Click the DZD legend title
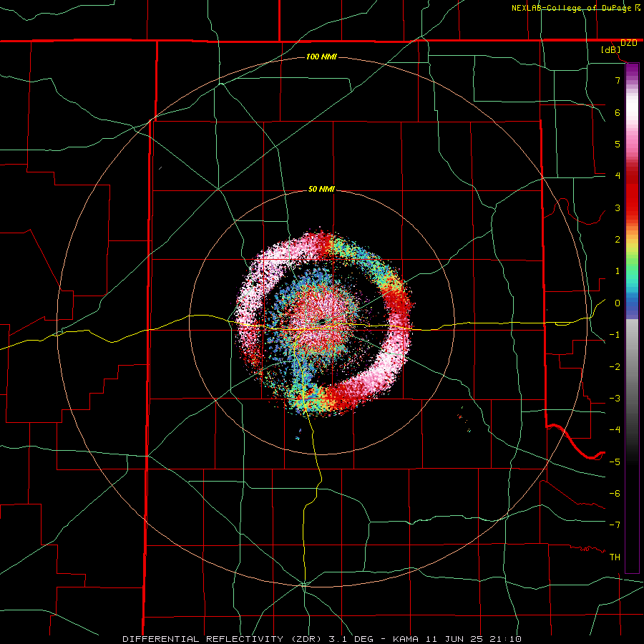644x644 pixels. point(628,43)
